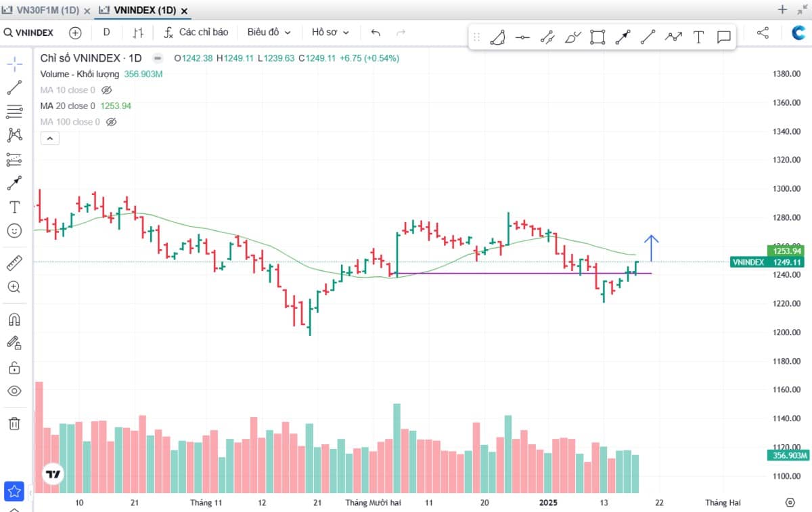Add a new chart tab with plus
812x512 pixels.
tap(782, 9)
